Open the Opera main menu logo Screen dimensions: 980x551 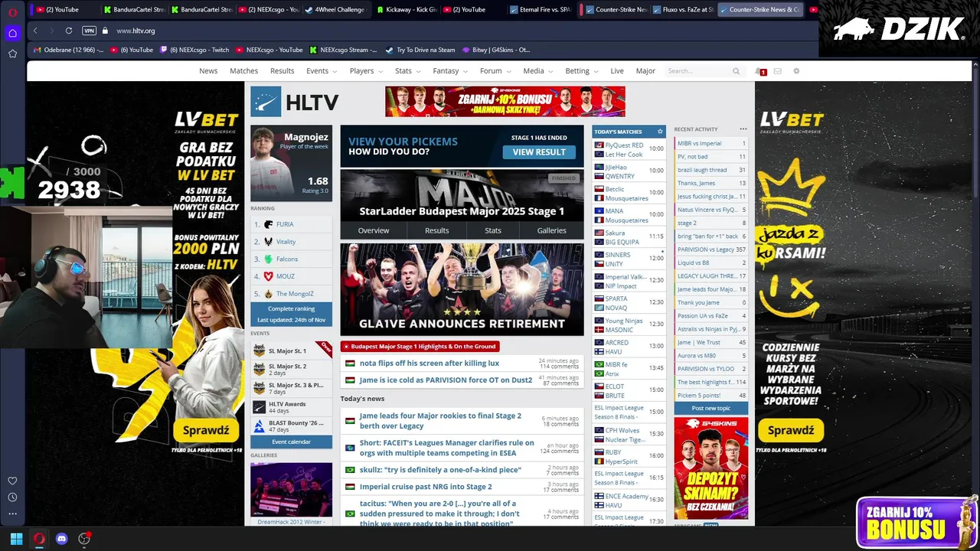coord(12,11)
